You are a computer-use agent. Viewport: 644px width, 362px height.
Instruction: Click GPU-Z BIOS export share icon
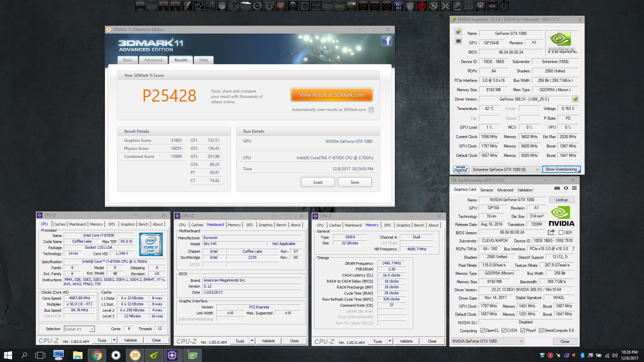click(551, 232)
